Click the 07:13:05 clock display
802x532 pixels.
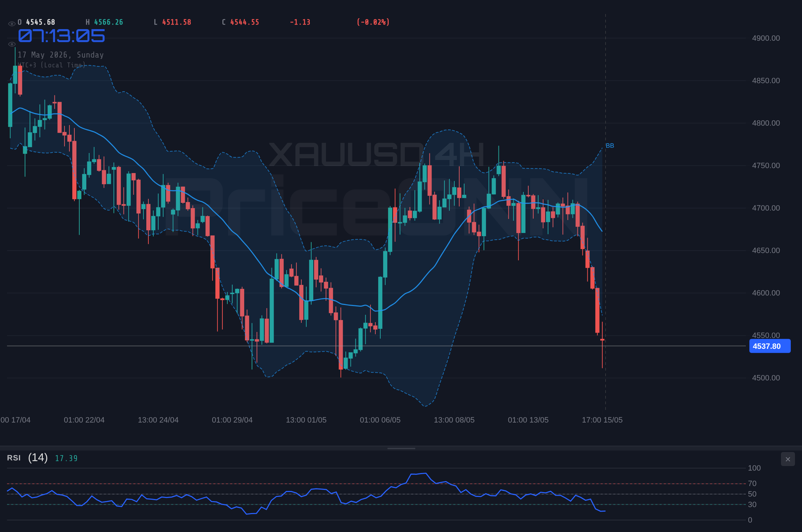(61, 36)
